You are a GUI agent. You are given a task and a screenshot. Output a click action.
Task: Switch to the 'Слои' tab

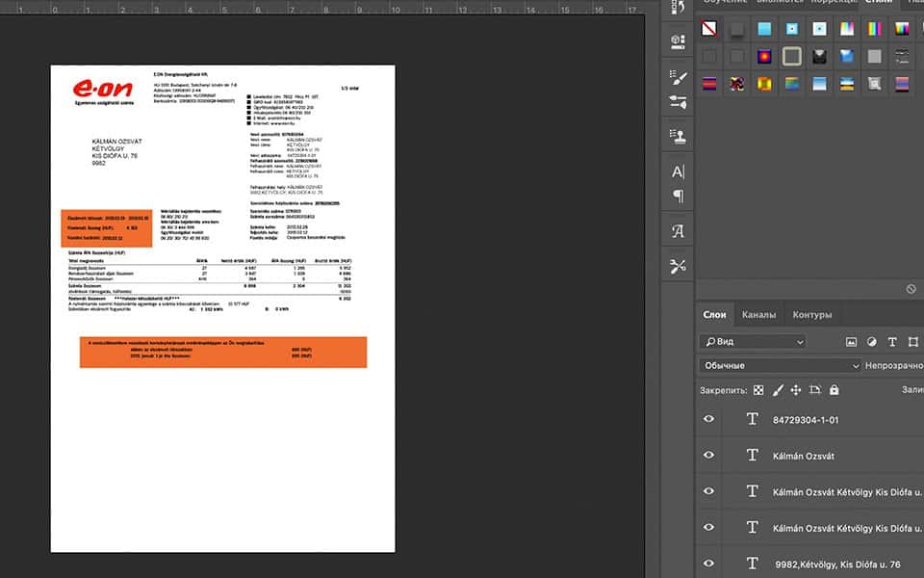(714, 315)
